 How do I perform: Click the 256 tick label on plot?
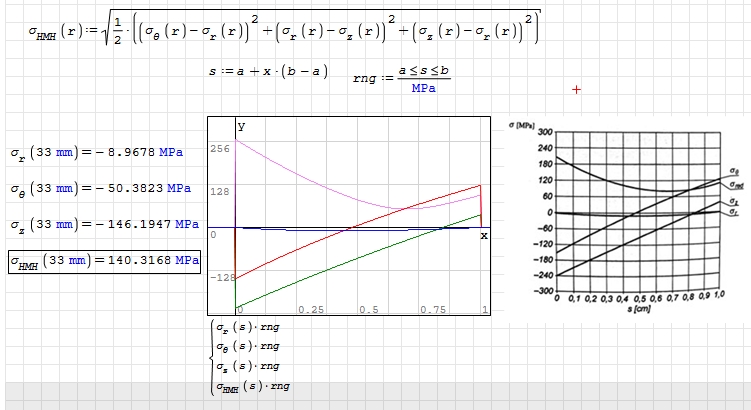(x=220, y=148)
